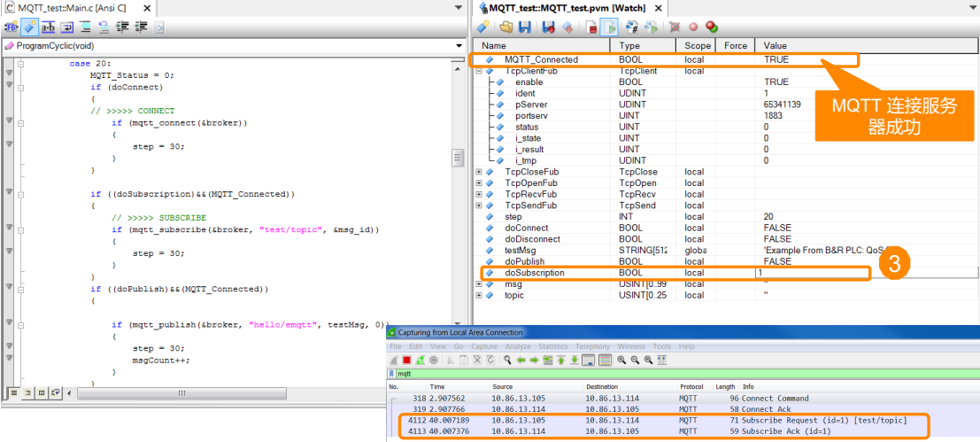Click the red stop capture icon in Wireshark
980x442 pixels.
(407, 361)
